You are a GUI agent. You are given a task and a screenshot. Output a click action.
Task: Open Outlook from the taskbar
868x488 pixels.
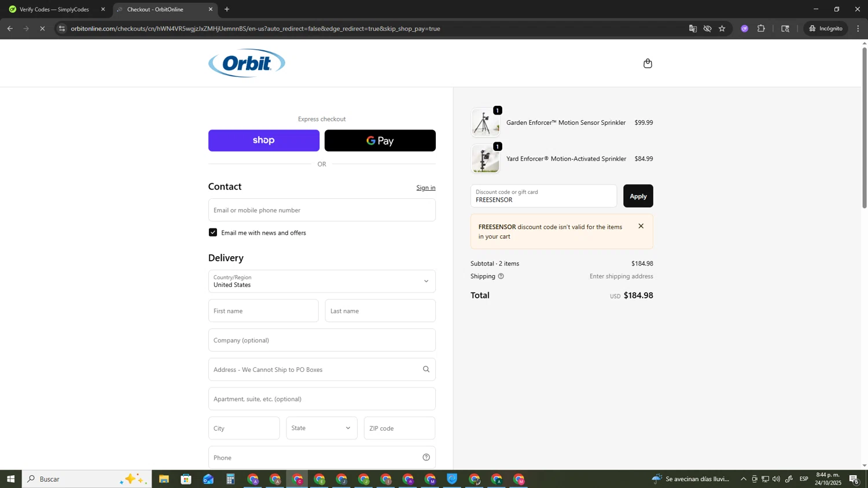208,479
